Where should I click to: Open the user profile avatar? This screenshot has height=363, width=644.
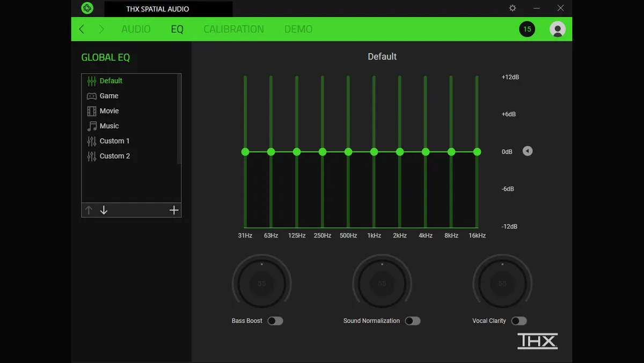click(558, 29)
